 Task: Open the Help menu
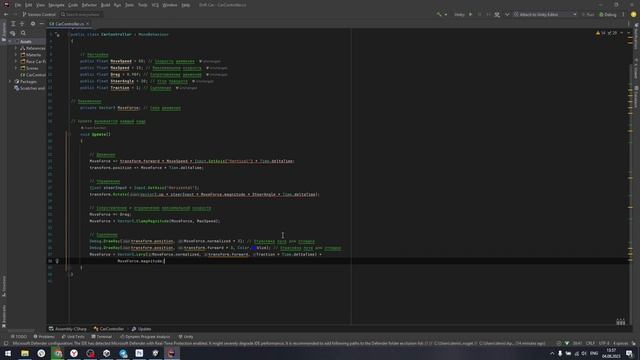[186, 5]
